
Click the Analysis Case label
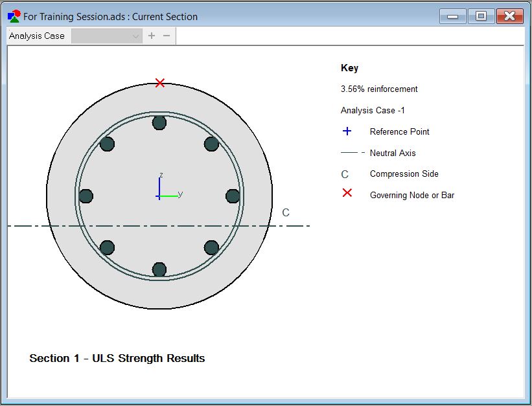pos(37,36)
